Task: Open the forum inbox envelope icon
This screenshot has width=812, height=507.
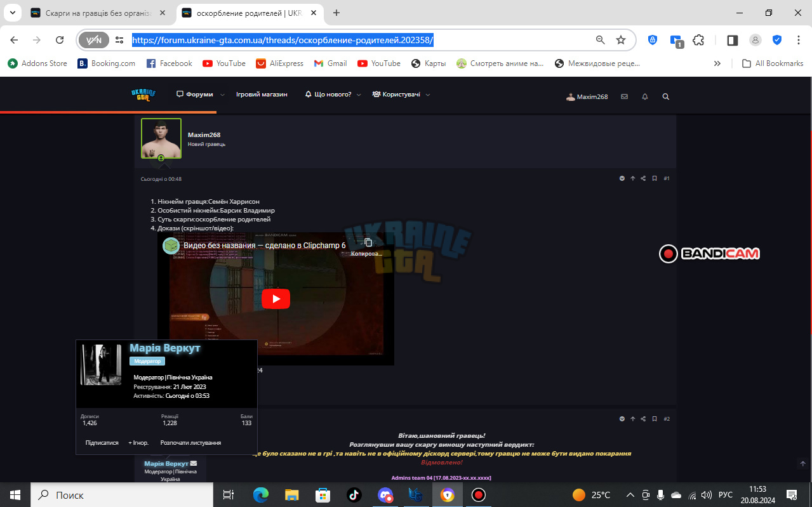Action: coord(624,96)
